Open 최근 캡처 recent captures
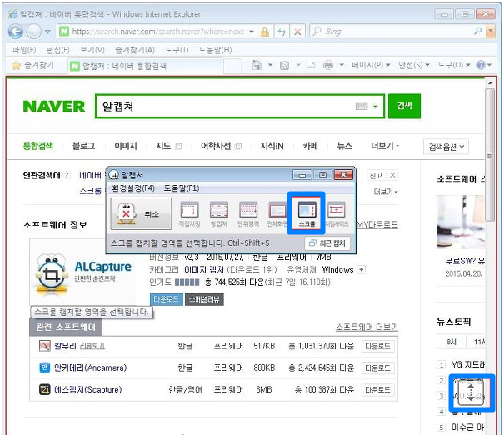The height and width of the screenshot is (440, 504). point(327,243)
